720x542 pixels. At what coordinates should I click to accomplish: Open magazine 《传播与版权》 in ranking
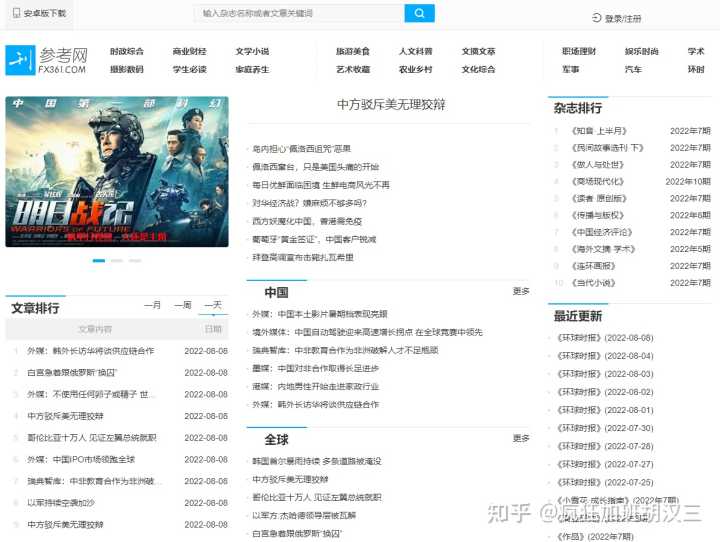(597, 215)
